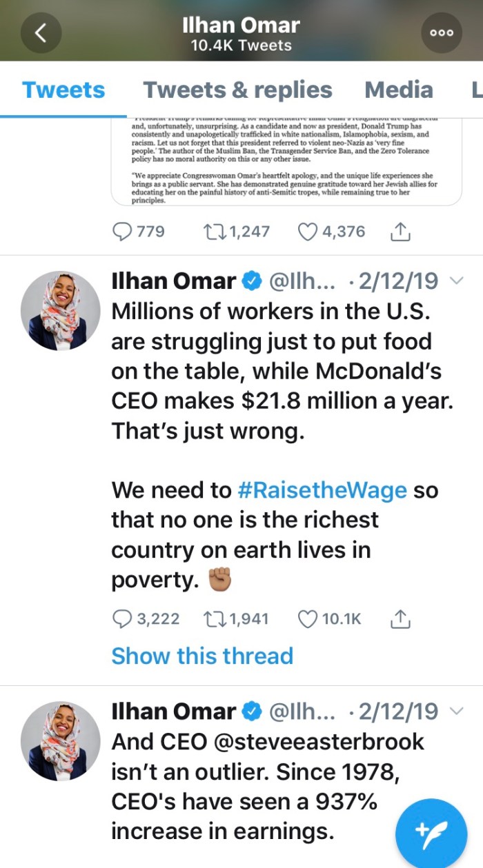483x868 pixels.
Task: Tap the back arrow button
Action: [41, 34]
